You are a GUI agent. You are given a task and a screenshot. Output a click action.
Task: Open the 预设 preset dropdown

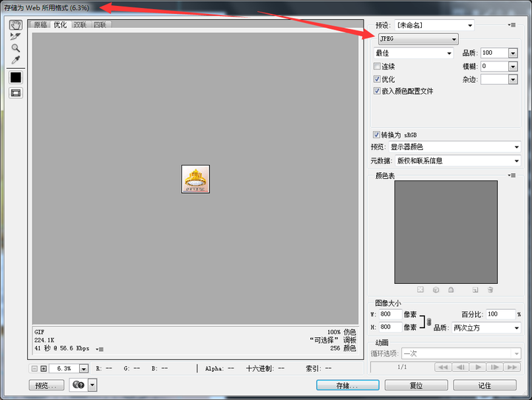(x=434, y=25)
